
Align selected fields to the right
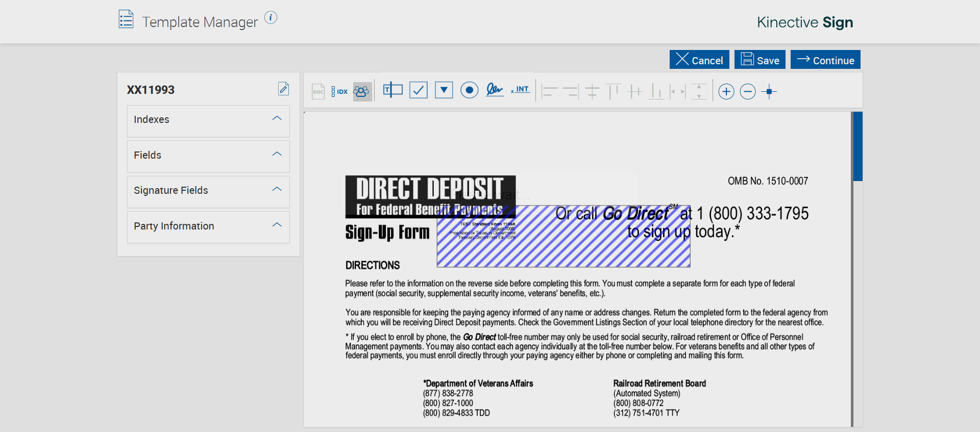coord(571,91)
